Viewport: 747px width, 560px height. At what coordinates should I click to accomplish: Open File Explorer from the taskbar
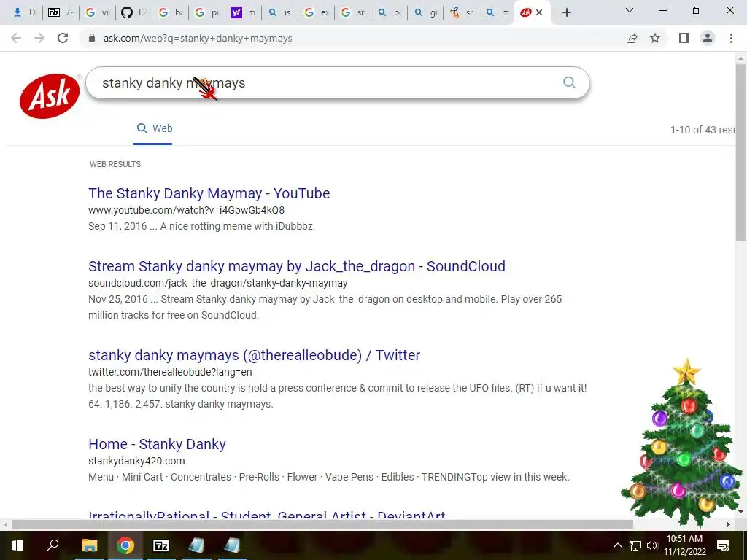click(89, 545)
